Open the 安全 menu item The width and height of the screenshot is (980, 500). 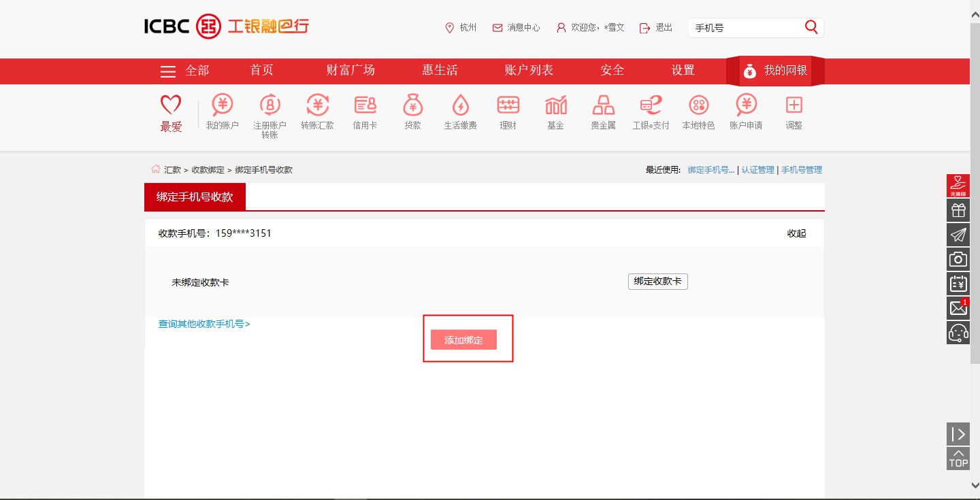pyautogui.click(x=611, y=71)
